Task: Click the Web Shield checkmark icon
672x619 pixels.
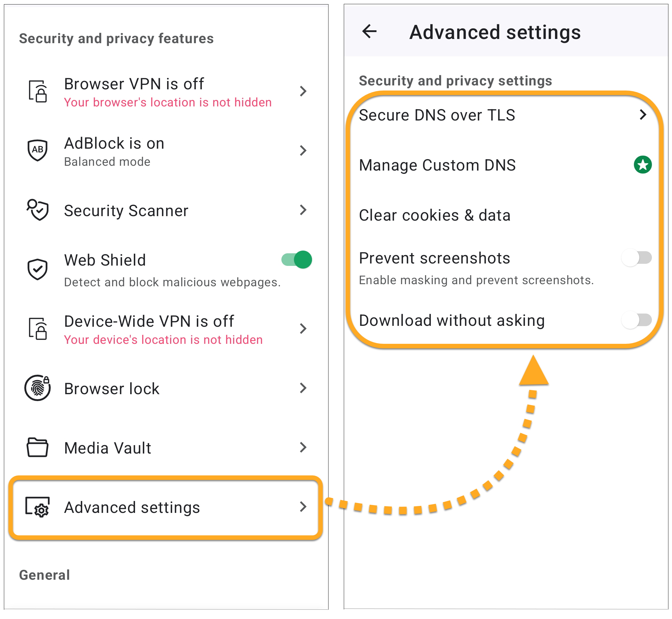Action: click(x=37, y=269)
